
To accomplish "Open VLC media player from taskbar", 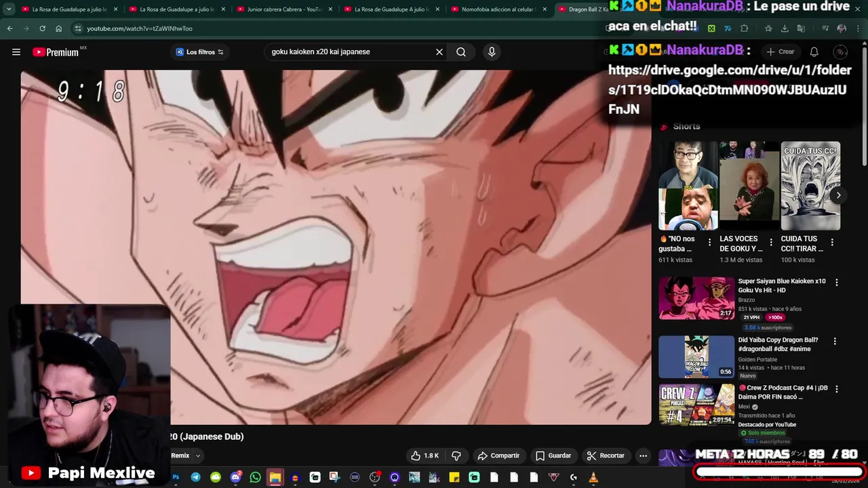I will point(593,477).
